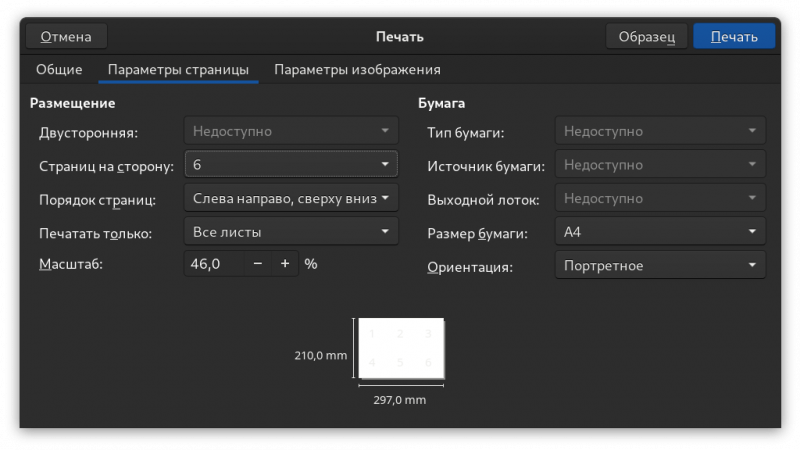Click the Страниц на сторону label
The image size is (800, 450).
click(x=107, y=166)
